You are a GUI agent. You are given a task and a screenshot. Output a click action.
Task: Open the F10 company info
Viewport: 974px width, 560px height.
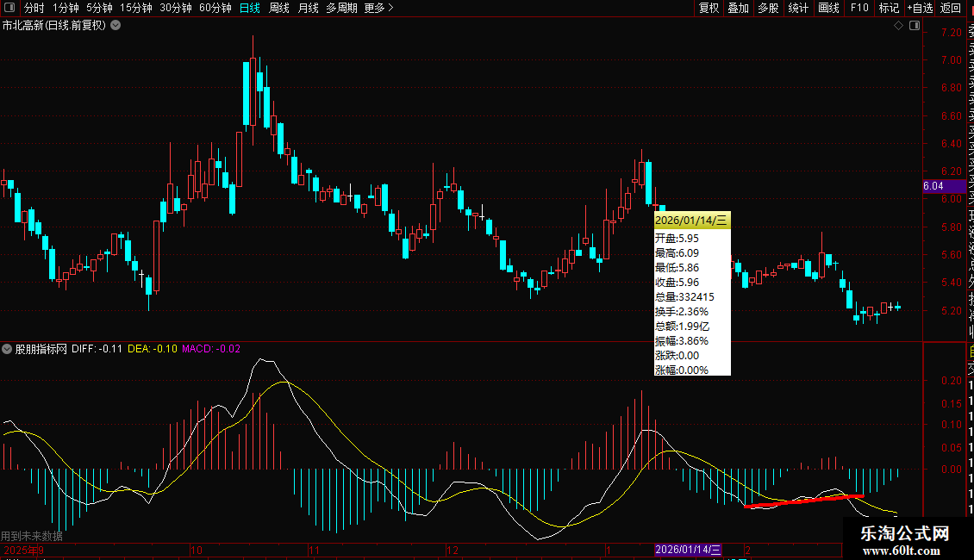pyautogui.click(x=859, y=8)
